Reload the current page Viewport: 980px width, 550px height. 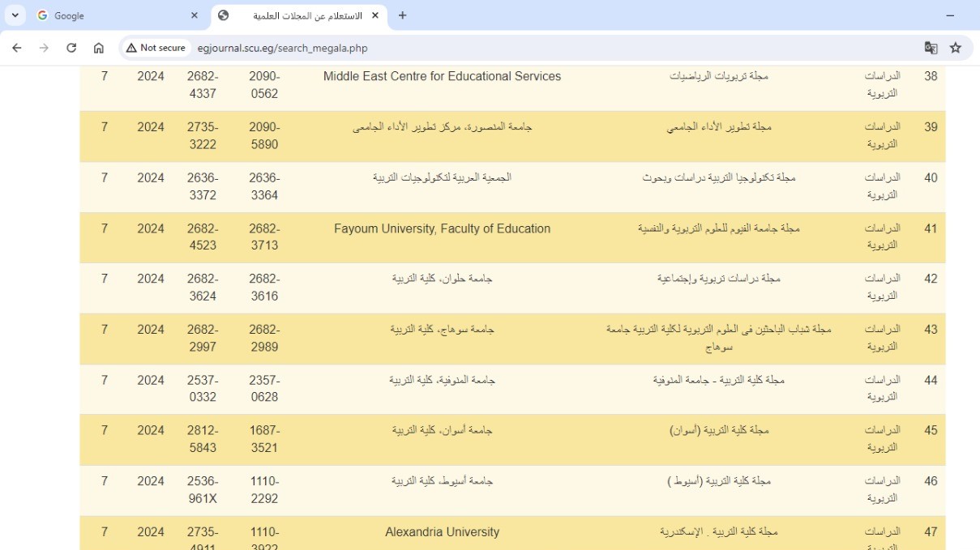(x=71, y=48)
